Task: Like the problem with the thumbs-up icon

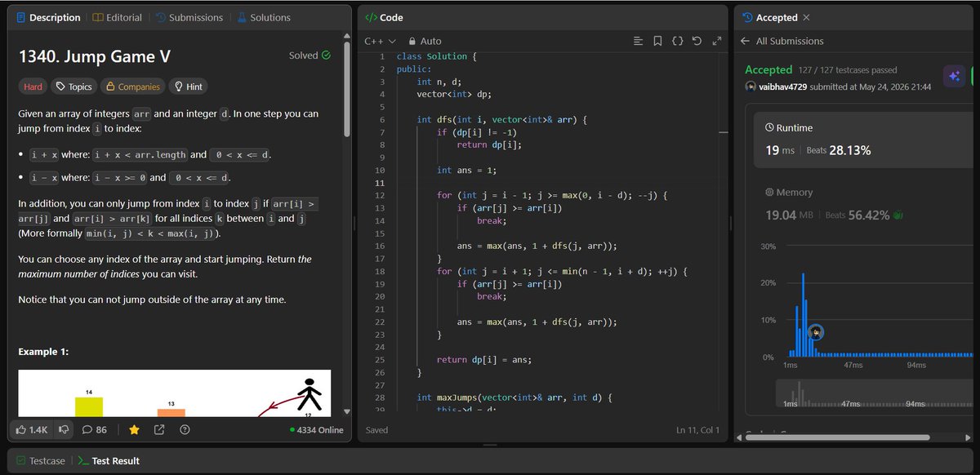Action: click(x=33, y=429)
